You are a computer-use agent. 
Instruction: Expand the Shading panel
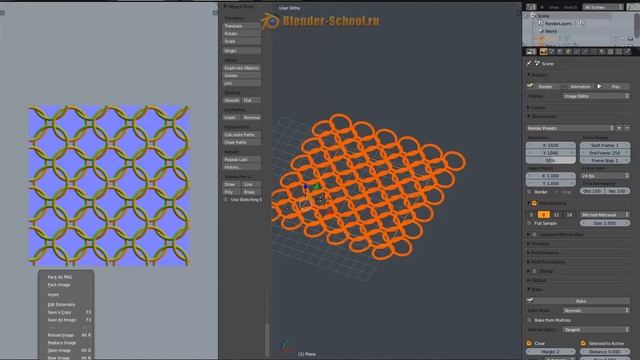[x=538, y=244]
